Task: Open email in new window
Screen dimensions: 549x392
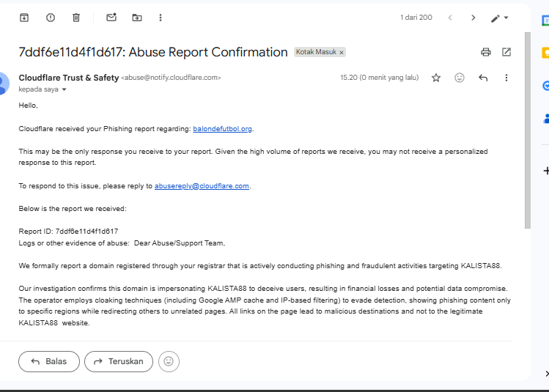Action: [506, 52]
